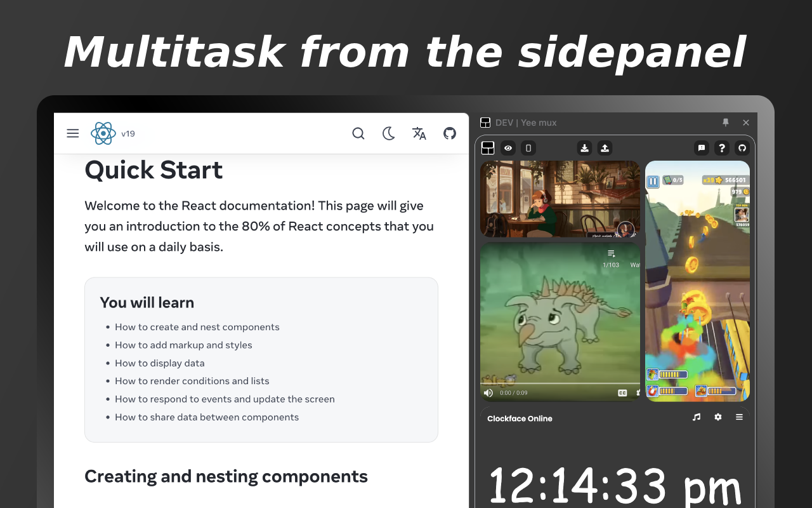
Task: Click the Top Run player avatar
Action: [x=742, y=215]
